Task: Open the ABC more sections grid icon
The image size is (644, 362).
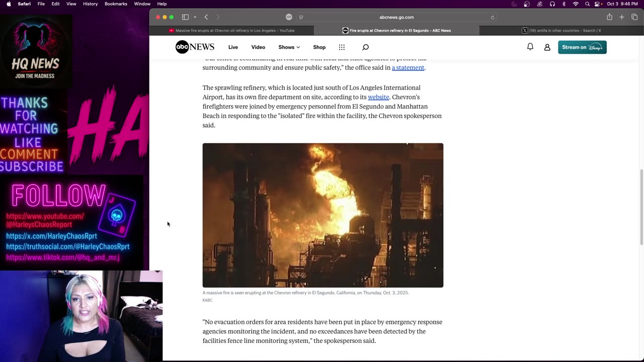Action: click(342, 47)
